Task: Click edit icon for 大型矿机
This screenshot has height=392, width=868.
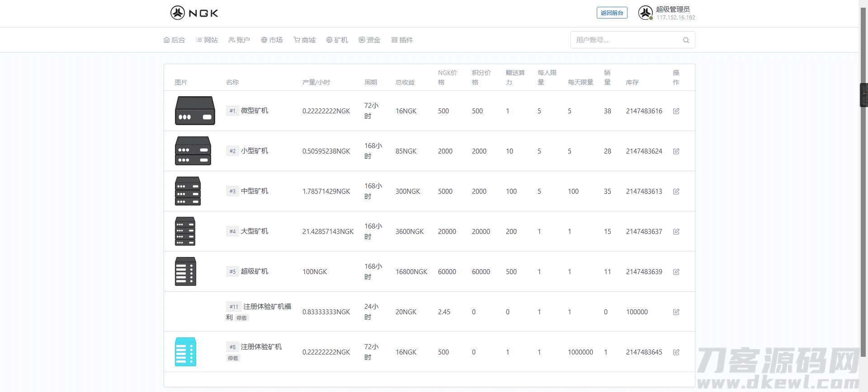Action: 676,232
